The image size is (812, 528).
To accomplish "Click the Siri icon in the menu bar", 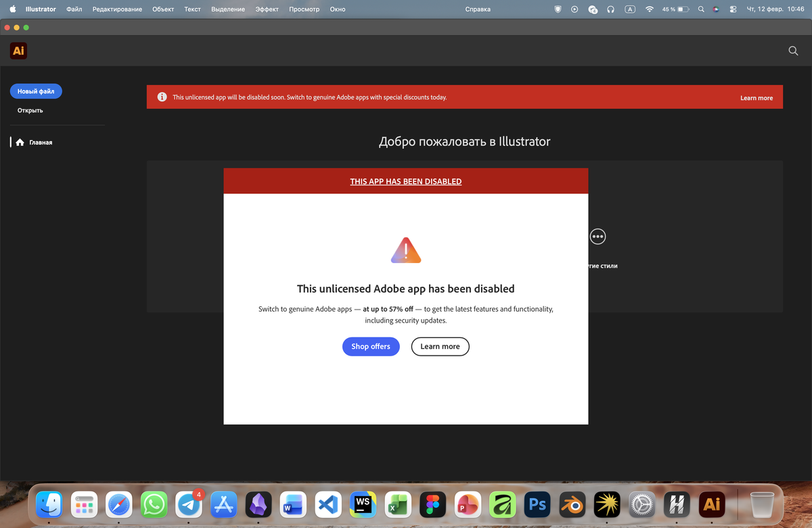I will [716, 9].
